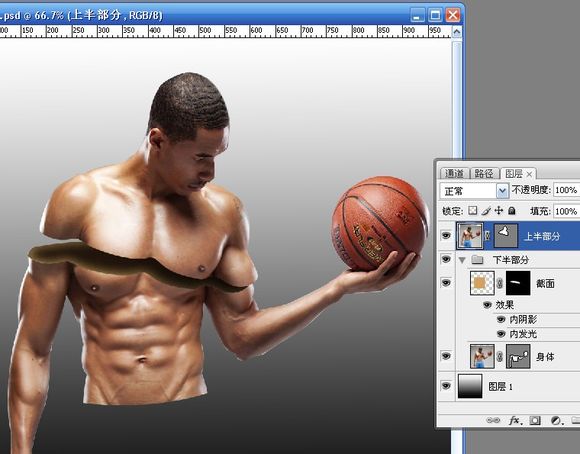Switch to the 路径 tab

pyautogui.click(x=484, y=173)
